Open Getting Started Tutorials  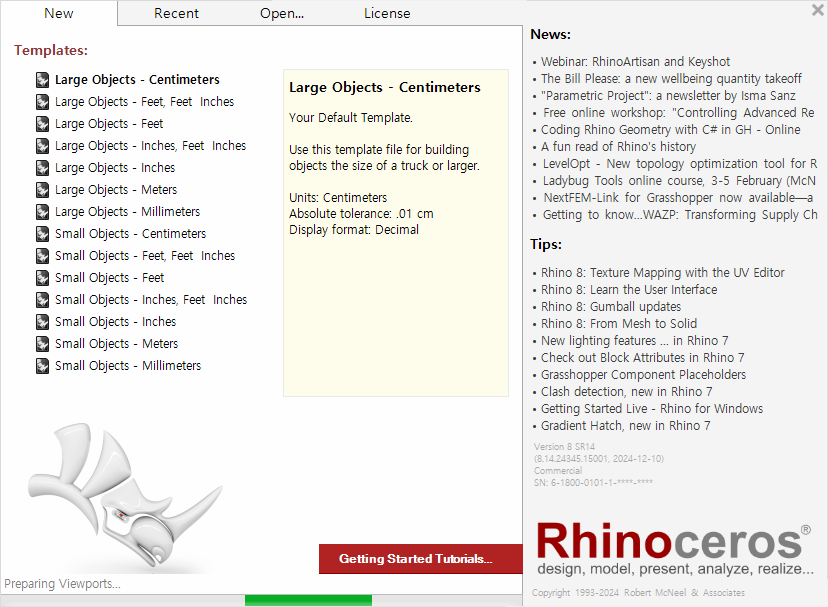[420, 559]
